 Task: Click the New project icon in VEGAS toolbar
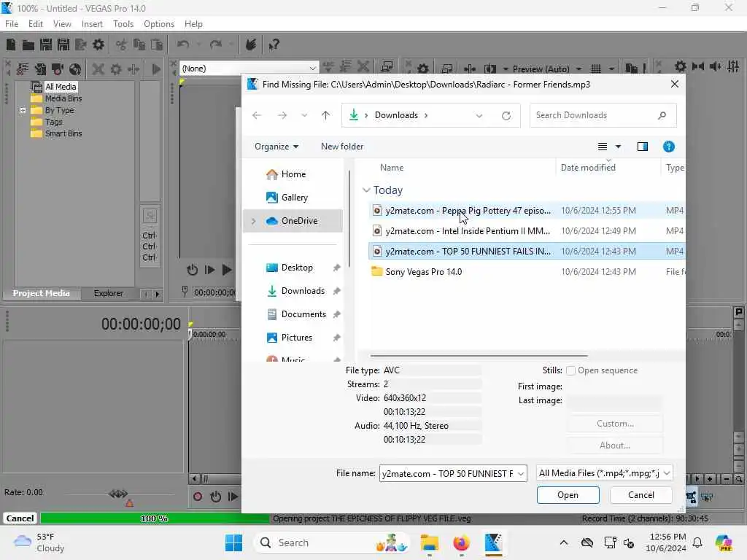pos(11,44)
